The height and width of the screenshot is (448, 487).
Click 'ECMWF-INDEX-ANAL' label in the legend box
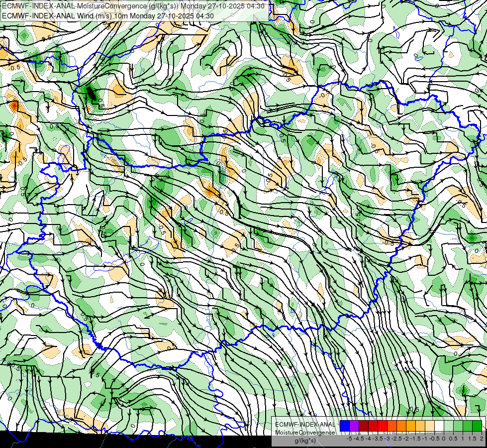point(305,425)
